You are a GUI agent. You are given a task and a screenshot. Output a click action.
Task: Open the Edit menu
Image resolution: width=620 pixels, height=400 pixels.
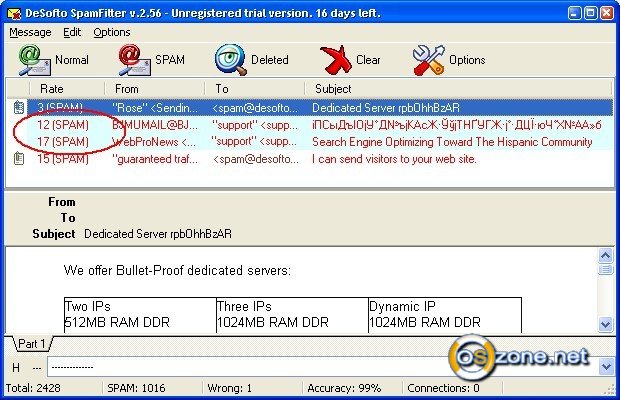72,32
